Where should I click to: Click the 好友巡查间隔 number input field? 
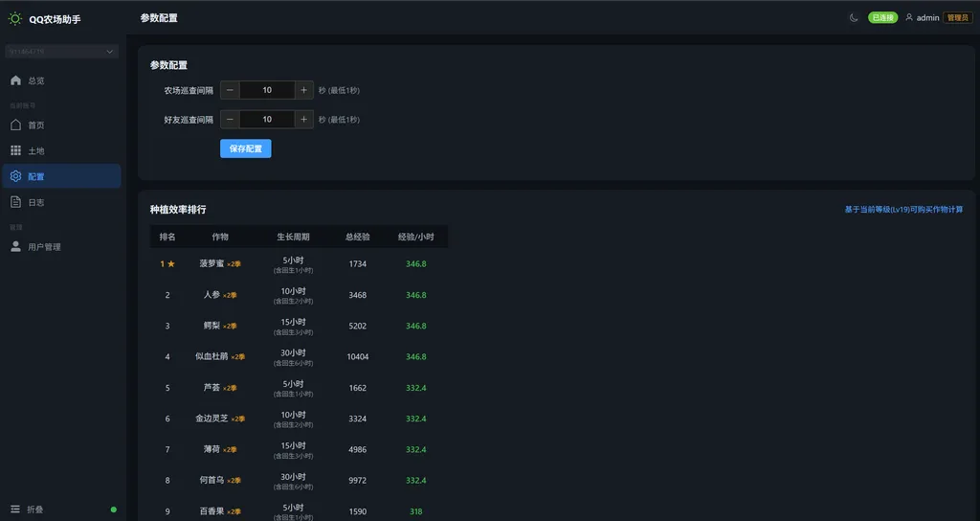[x=266, y=120]
